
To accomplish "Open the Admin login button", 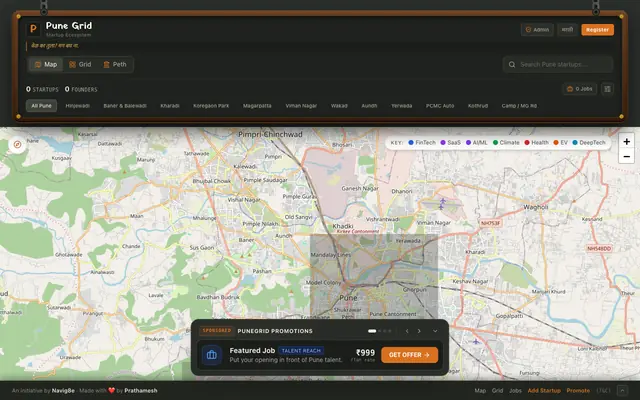I will [537, 30].
